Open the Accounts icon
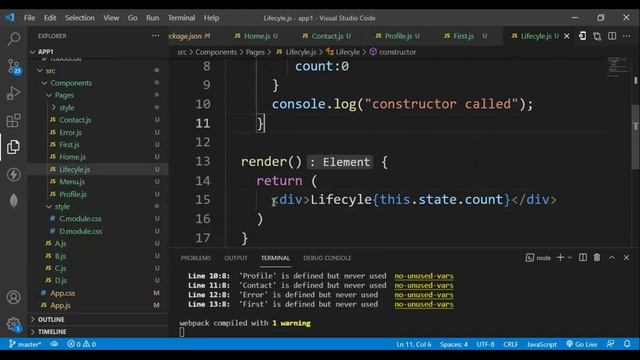Image resolution: width=640 pixels, height=360 pixels. click(x=13, y=297)
